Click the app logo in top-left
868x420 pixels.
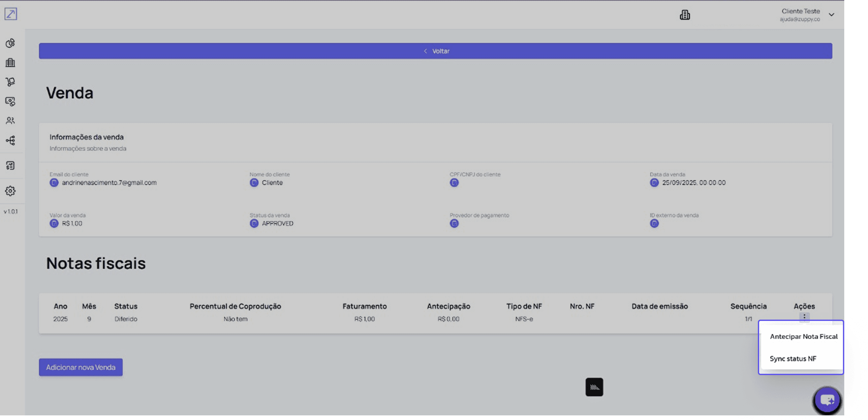(11, 14)
